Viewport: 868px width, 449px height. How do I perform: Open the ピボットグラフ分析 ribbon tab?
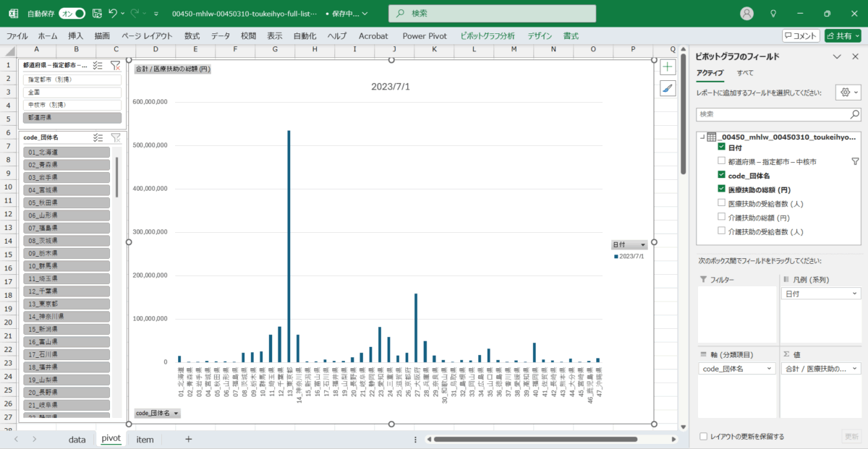pos(487,35)
